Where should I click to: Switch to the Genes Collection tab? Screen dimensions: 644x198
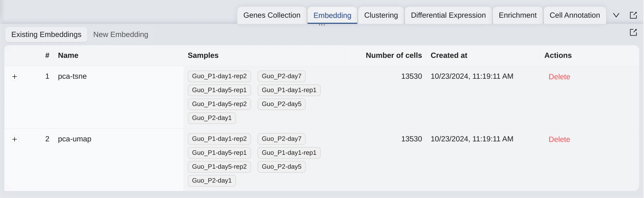point(271,15)
